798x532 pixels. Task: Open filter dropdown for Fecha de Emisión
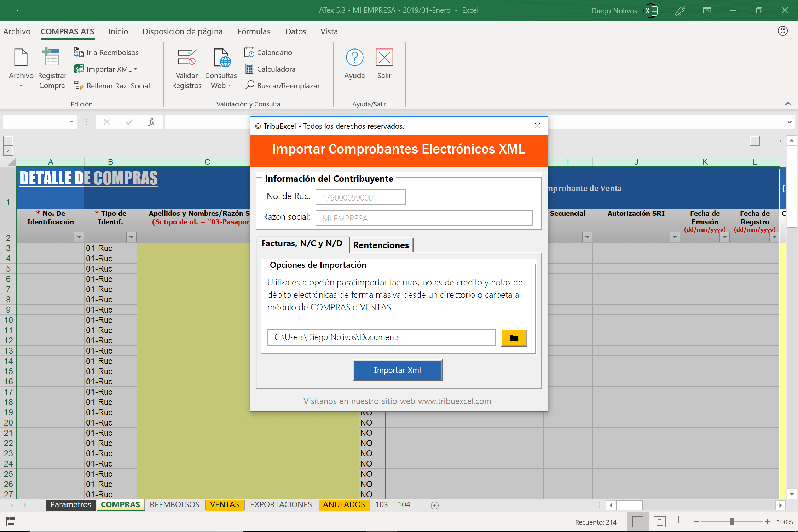point(724,237)
